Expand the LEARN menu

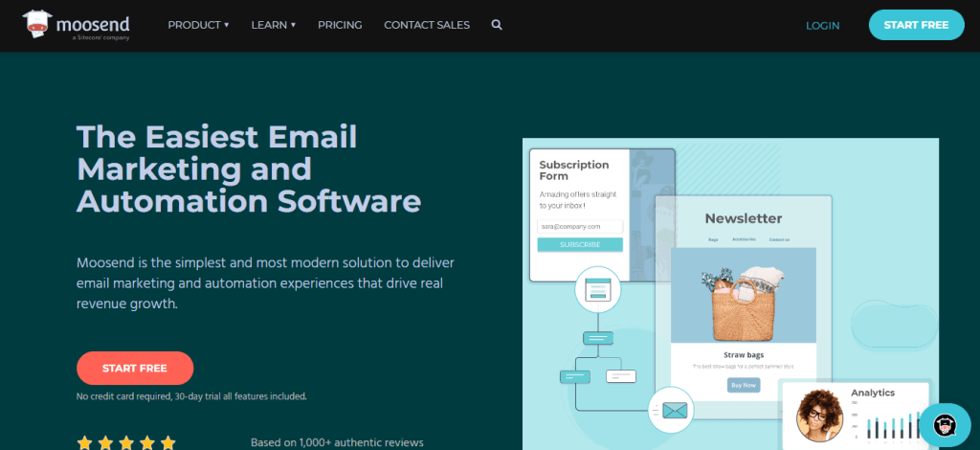tap(273, 25)
